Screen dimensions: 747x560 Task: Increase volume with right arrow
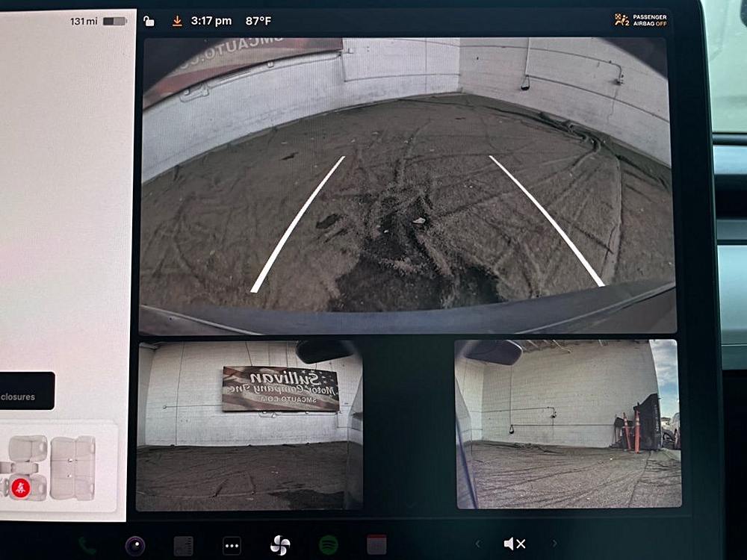click(x=554, y=544)
